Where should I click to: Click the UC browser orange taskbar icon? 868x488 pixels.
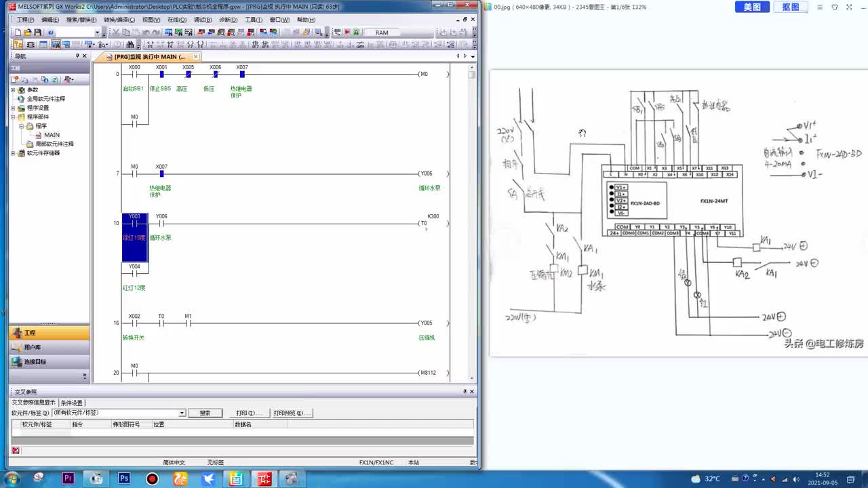coord(180,479)
